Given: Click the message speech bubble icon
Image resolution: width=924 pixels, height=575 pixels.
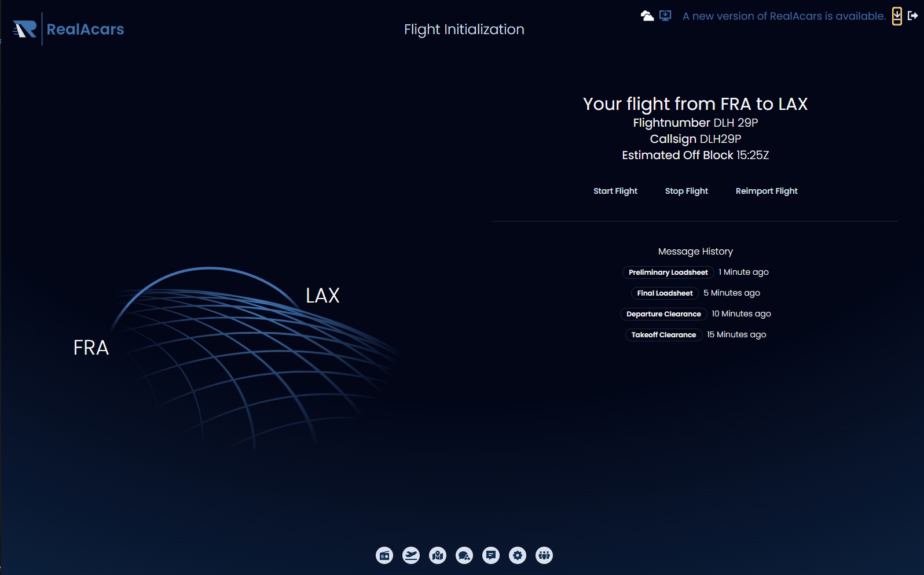Looking at the screenshot, I should 491,555.
